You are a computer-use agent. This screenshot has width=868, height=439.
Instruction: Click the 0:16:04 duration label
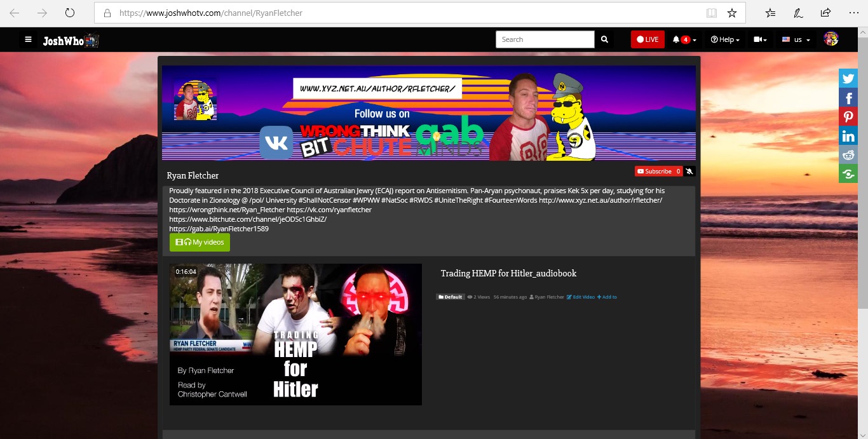(x=186, y=271)
